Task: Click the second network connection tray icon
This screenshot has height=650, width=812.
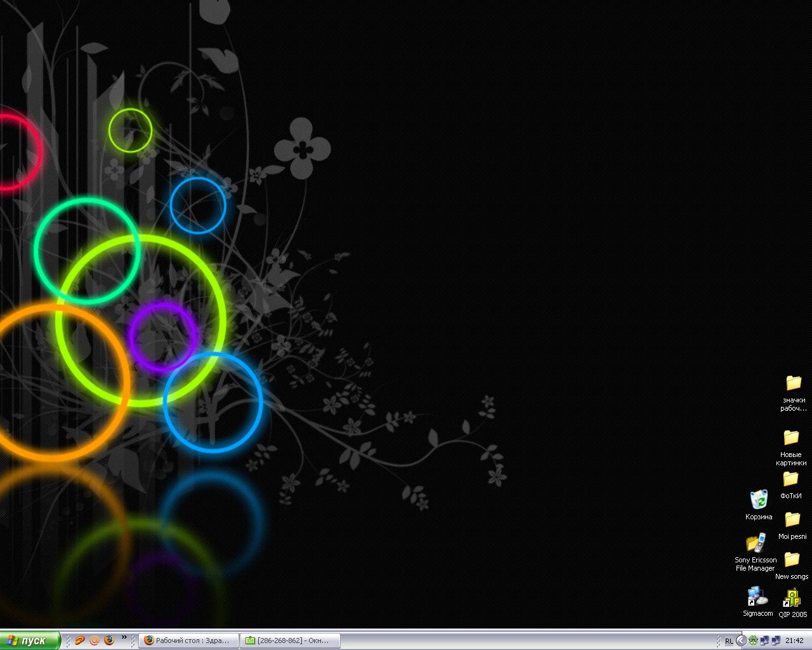Action: coord(775,640)
